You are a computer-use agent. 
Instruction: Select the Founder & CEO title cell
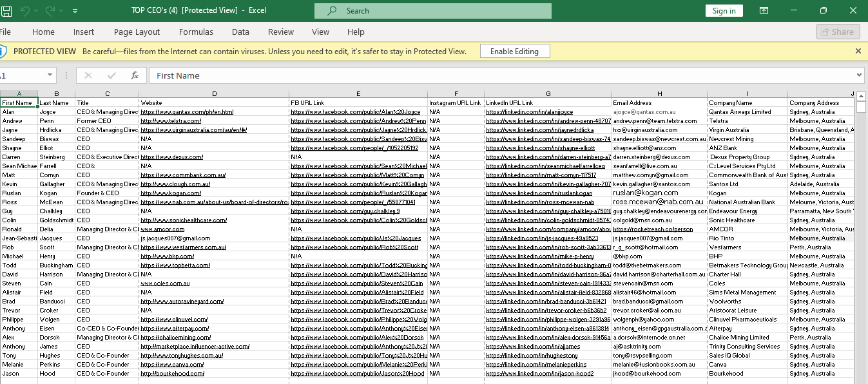click(107, 193)
